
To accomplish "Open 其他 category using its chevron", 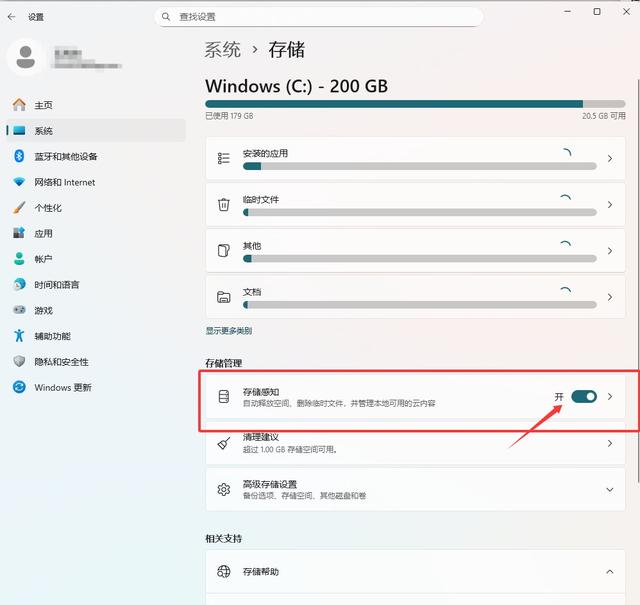I will pos(610,250).
